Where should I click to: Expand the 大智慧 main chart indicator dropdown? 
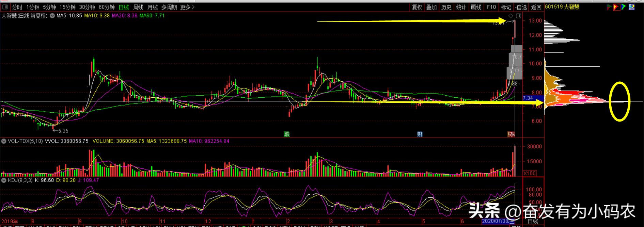(x=52, y=16)
